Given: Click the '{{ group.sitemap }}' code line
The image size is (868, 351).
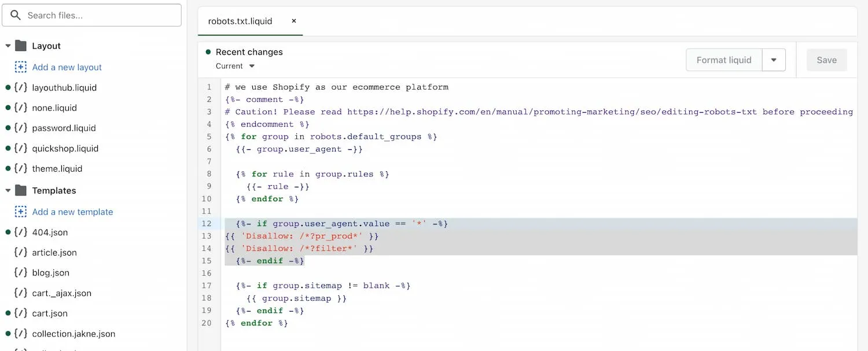Looking at the screenshot, I should point(296,298).
